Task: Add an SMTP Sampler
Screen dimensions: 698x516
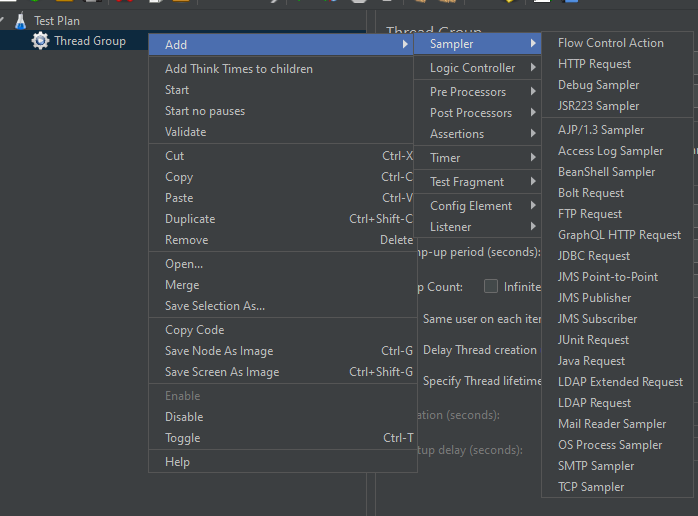Action: [x=617, y=466]
